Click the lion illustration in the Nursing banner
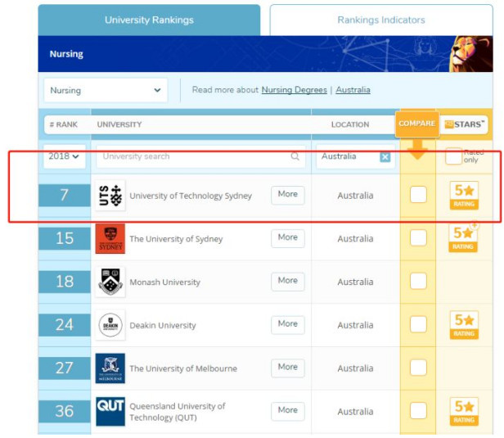 pyautogui.click(x=471, y=54)
